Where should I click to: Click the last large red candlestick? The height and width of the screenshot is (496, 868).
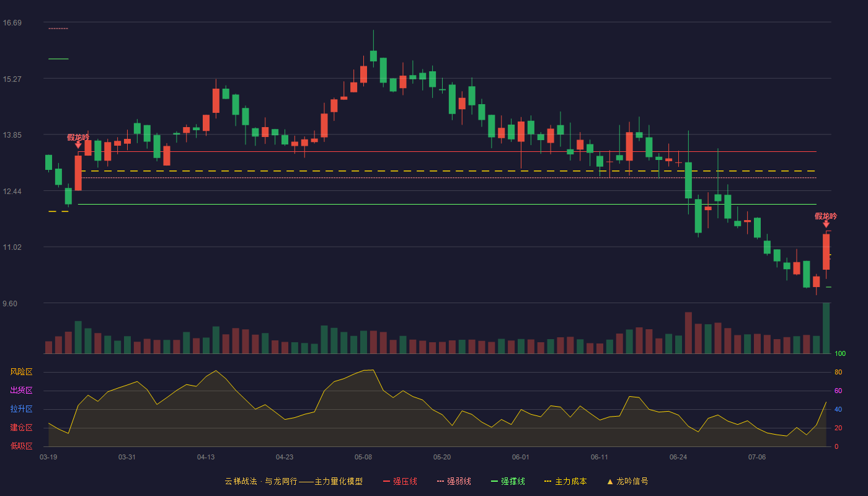point(826,252)
